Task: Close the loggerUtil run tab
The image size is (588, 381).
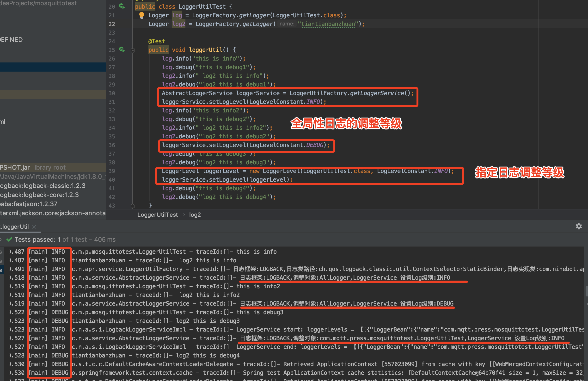Action: coord(34,227)
